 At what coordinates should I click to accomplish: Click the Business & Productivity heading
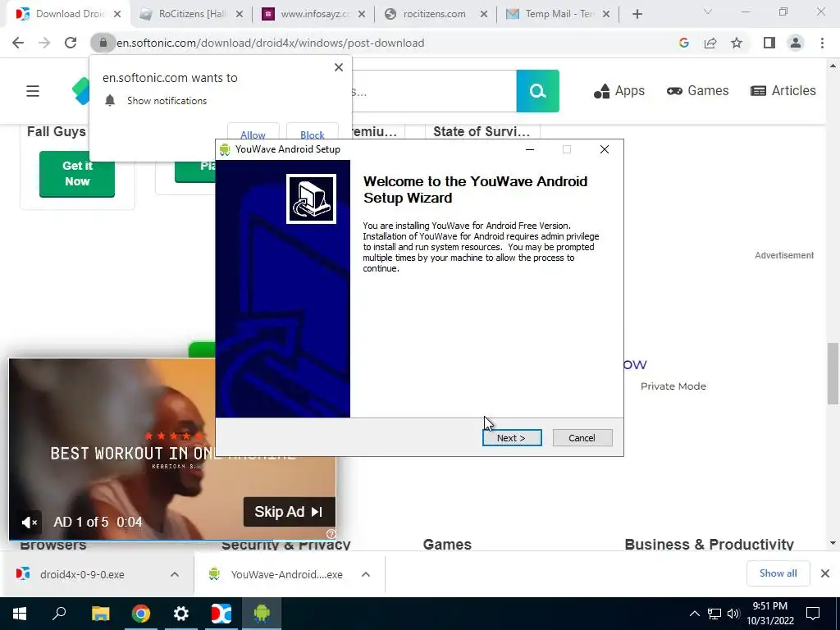point(710,545)
